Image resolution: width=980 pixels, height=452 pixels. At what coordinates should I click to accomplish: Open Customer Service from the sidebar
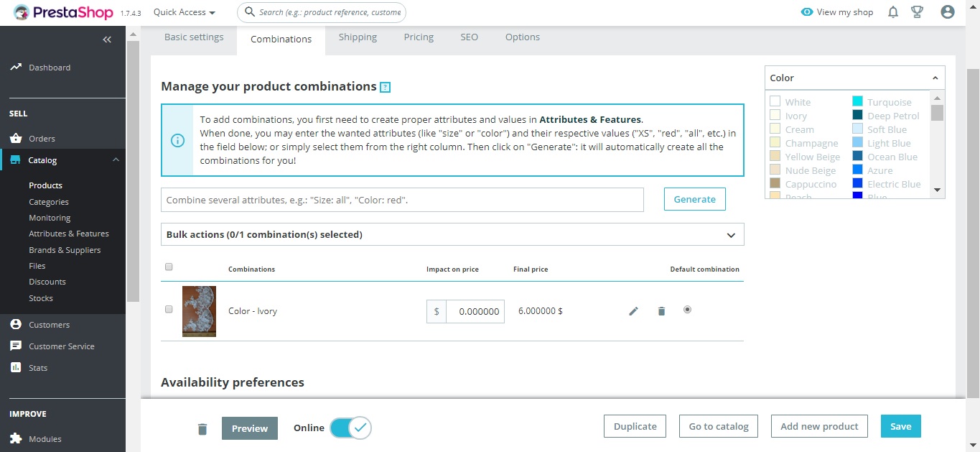pos(61,346)
